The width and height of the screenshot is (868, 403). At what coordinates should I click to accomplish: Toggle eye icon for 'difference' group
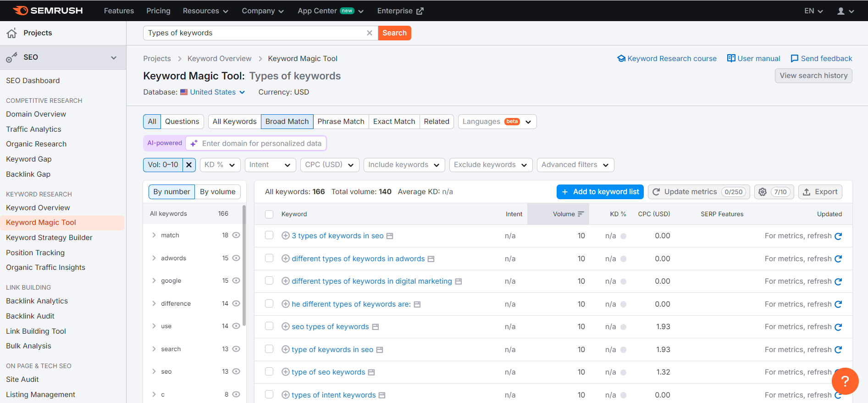[x=236, y=303]
